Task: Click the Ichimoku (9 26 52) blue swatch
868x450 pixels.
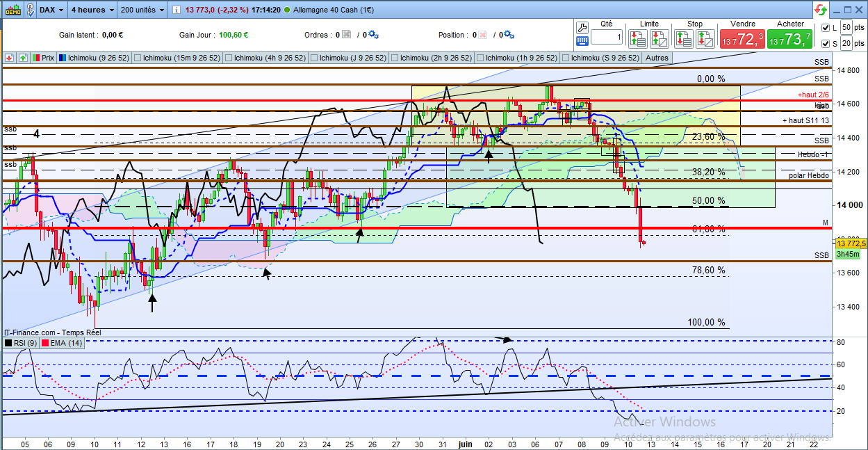Action: [x=63, y=58]
